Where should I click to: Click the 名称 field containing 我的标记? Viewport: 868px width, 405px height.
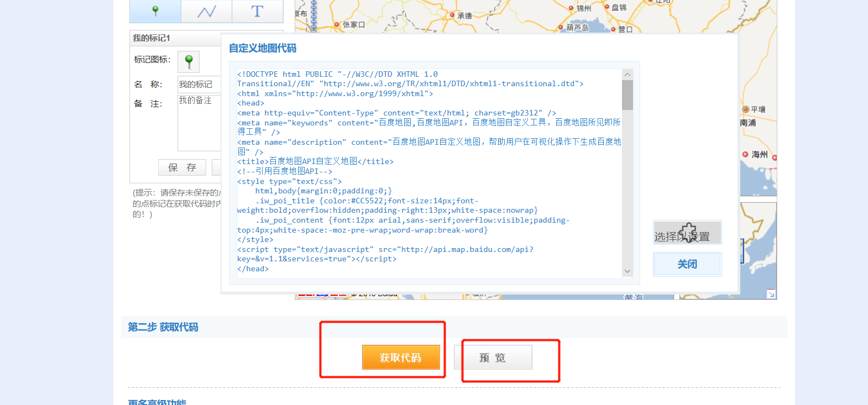point(199,84)
